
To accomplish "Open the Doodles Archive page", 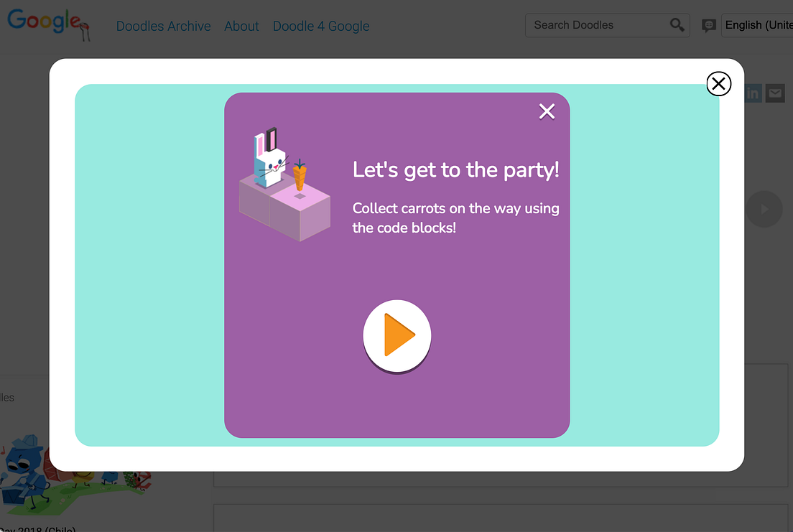I will (x=163, y=26).
